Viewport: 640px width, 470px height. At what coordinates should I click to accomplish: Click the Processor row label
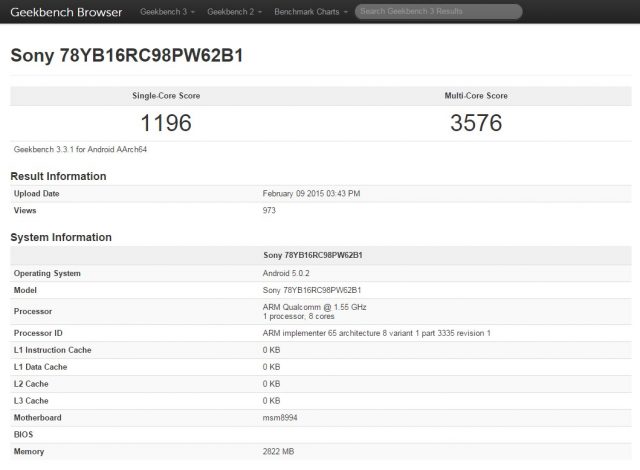[33, 311]
